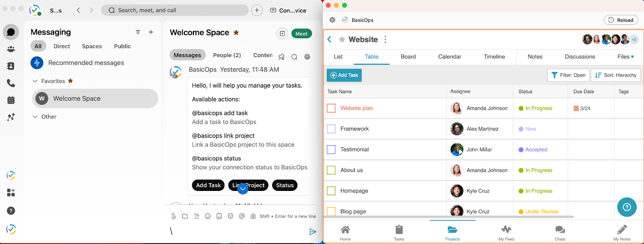The width and height of the screenshot is (644, 244).
Task: Check the Website plan task checkbox
Action: coord(331,108)
